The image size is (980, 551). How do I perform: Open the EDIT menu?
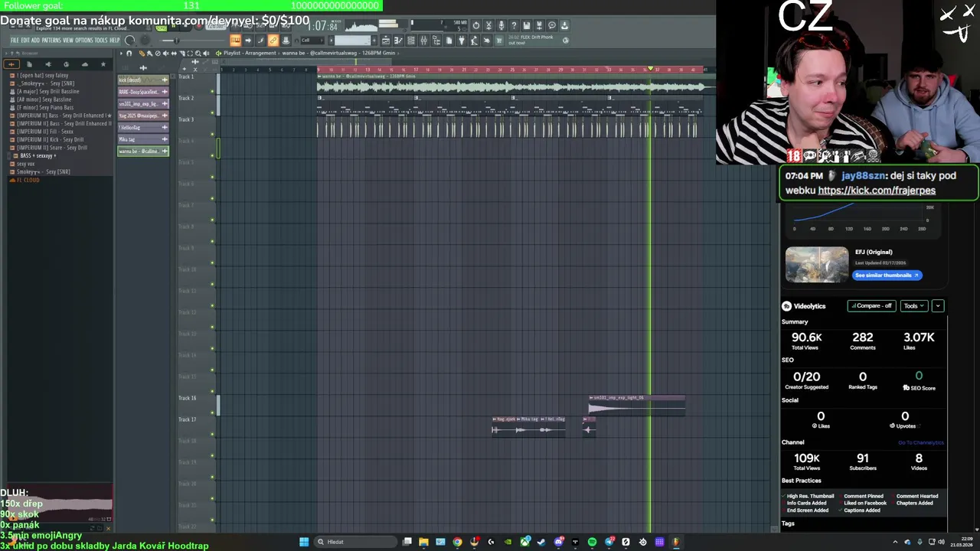[25, 40]
